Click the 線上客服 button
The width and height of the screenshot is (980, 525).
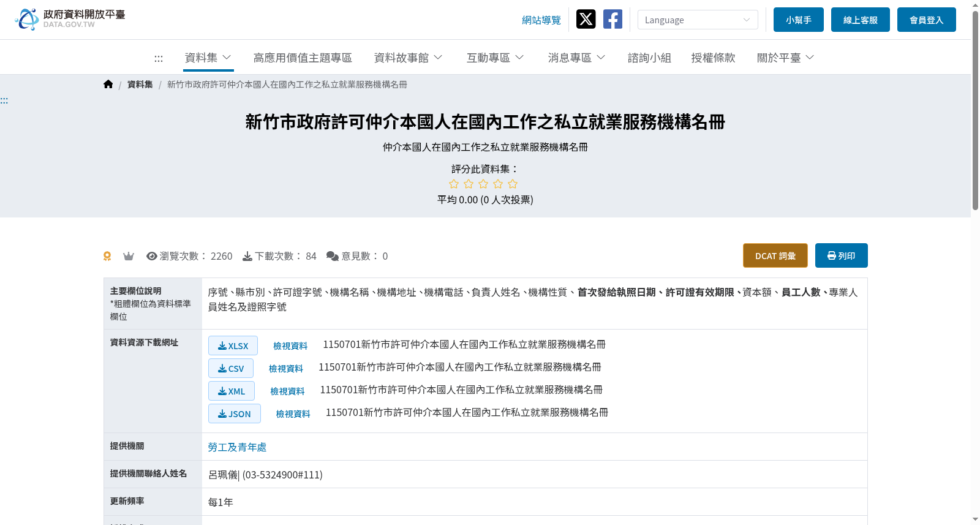tap(861, 20)
